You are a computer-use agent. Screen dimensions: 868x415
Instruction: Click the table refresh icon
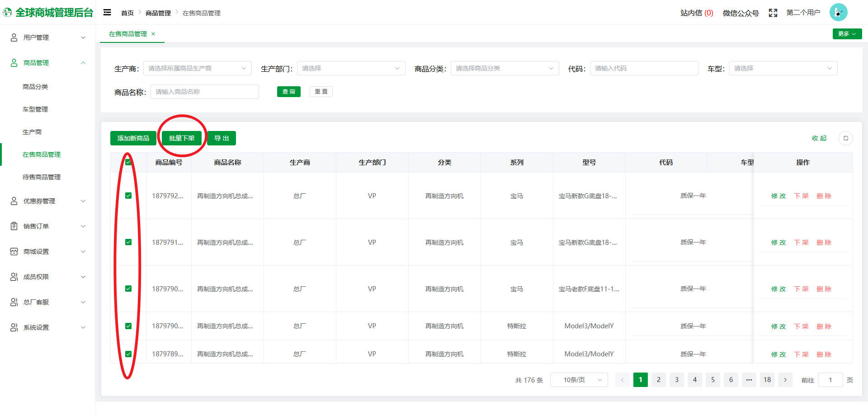(x=845, y=138)
